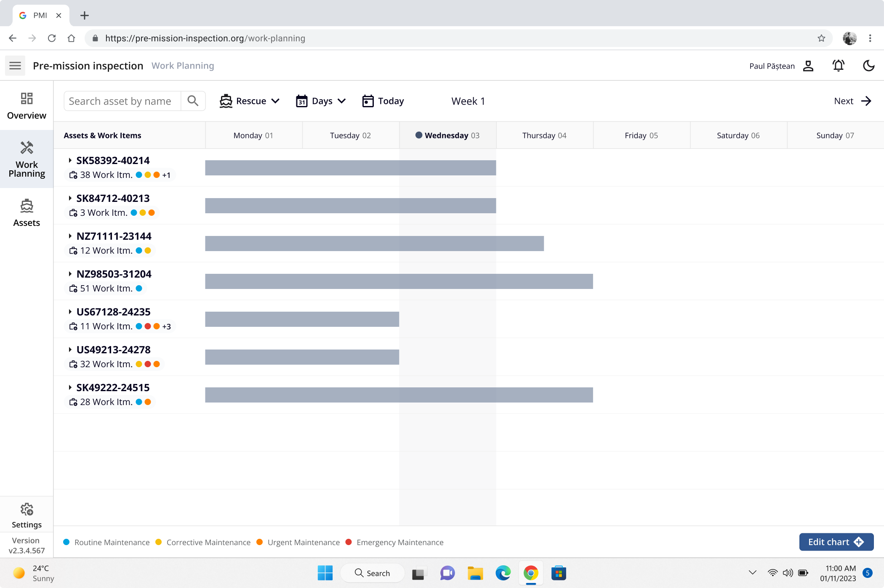Open the Days view dropdown
This screenshot has width=884, height=588.
[x=321, y=101]
